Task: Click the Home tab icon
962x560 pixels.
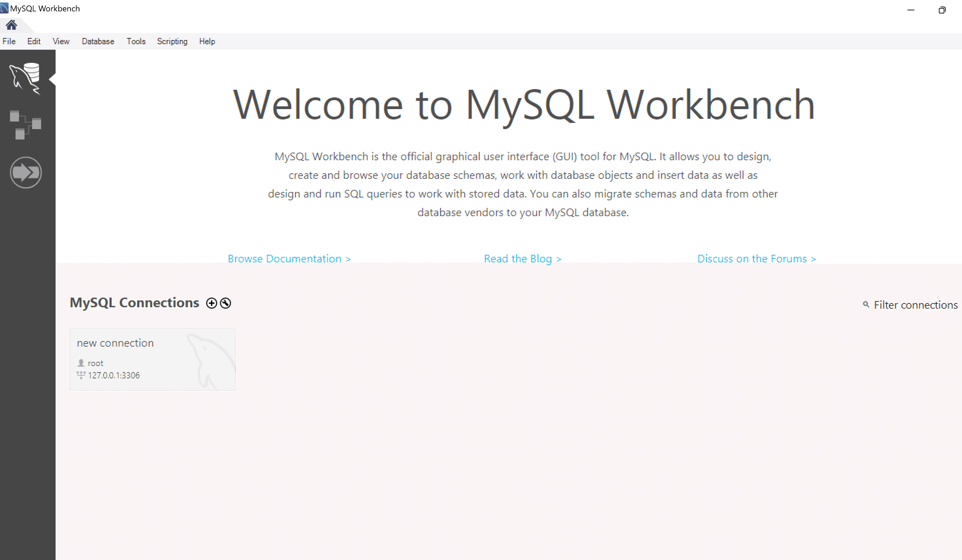Action: coord(11,25)
